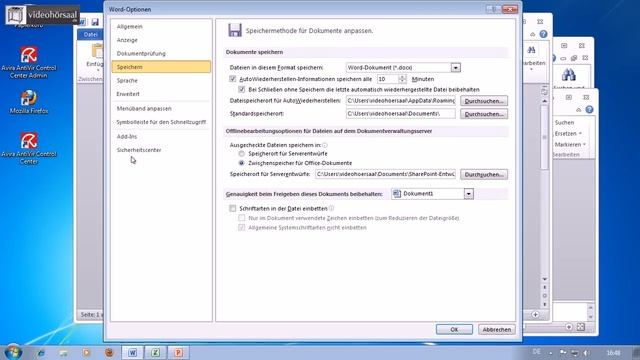
Task: Increase the AutoWiederherstellen minutes with the up arrow
Action: 402,76
